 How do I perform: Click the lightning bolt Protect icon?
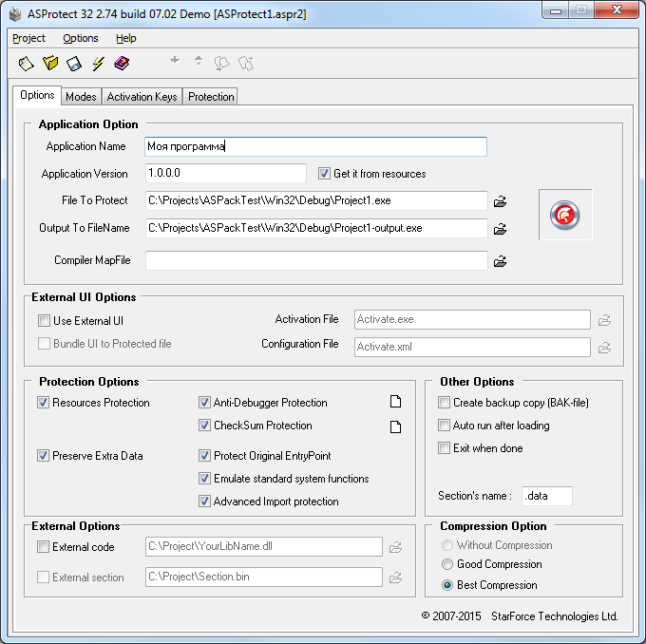98,64
